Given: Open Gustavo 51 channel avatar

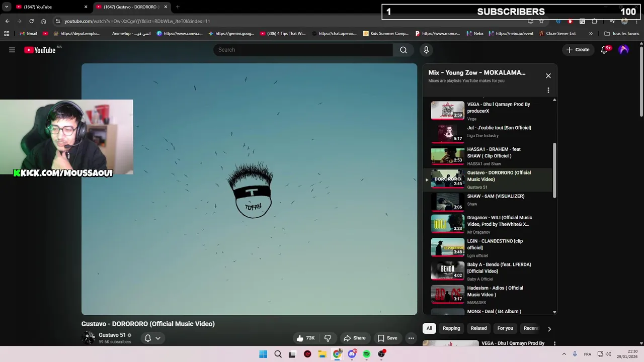Looking at the screenshot, I should [88, 338].
